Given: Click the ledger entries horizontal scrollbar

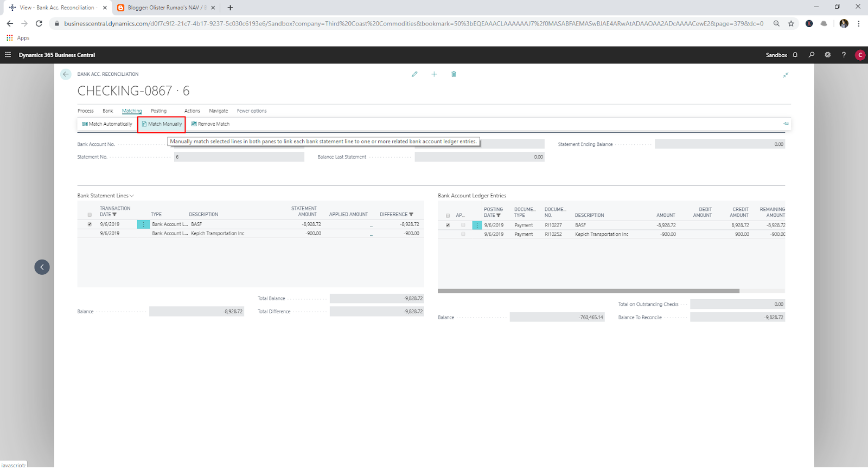Looking at the screenshot, I should click(x=589, y=291).
